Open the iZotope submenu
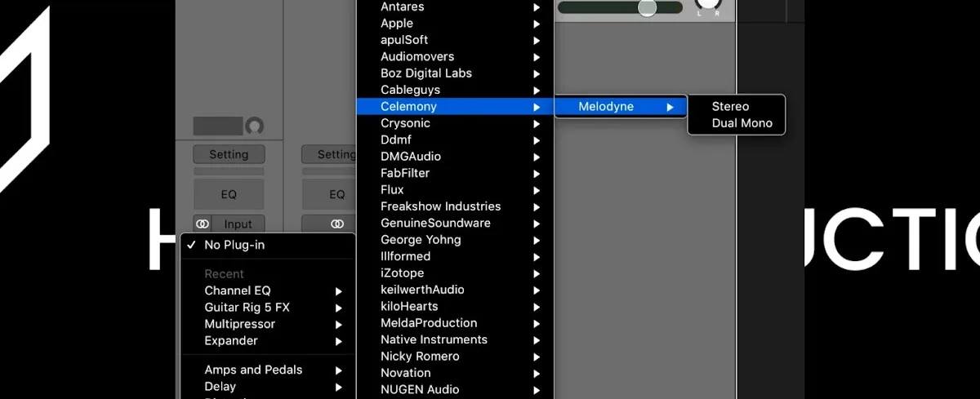 pyautogui.click(x=455, y=273)
